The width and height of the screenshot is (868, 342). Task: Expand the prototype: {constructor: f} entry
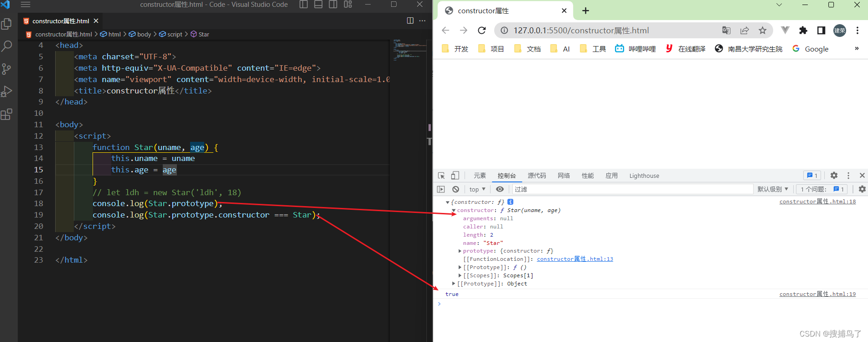coord(460,251)
